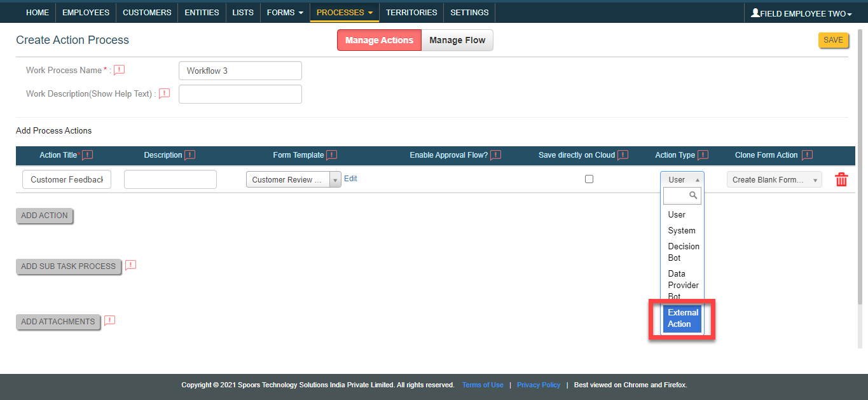The height and width of the screenshot is (400, 868).
Task: Click the help icon beside Form Template header
Action: pos(332,155)
